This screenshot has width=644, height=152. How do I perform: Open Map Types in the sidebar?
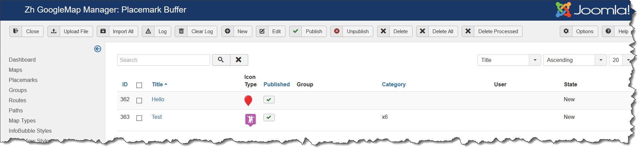click(x=22, y=121)
